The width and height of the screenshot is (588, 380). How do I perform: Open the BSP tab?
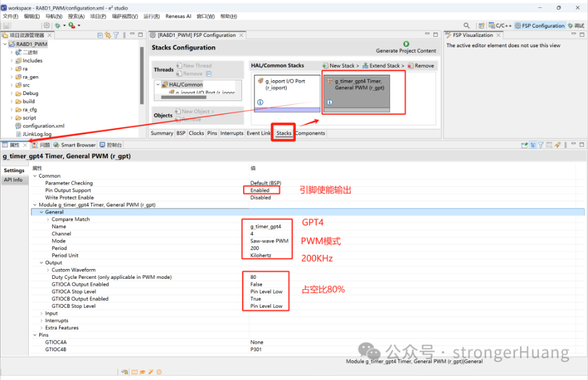(181, 133)
